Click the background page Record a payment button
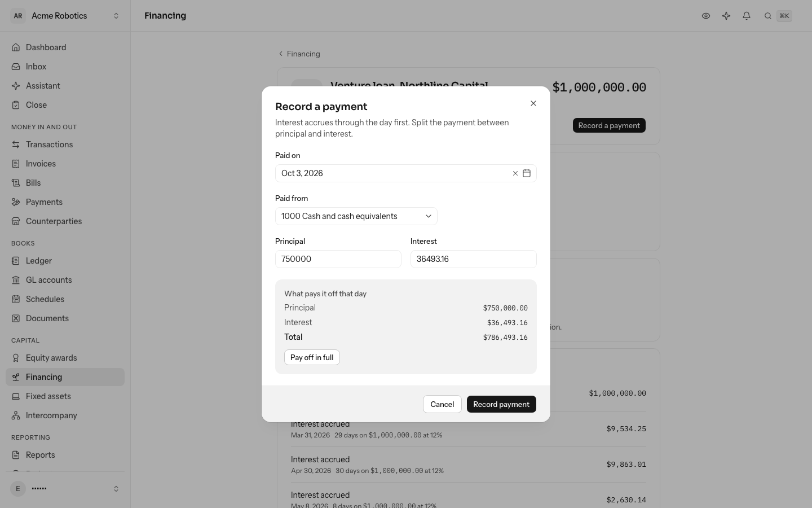Image resolution: width=812 pixels, height=508 pixels. (x=609, y=125)
